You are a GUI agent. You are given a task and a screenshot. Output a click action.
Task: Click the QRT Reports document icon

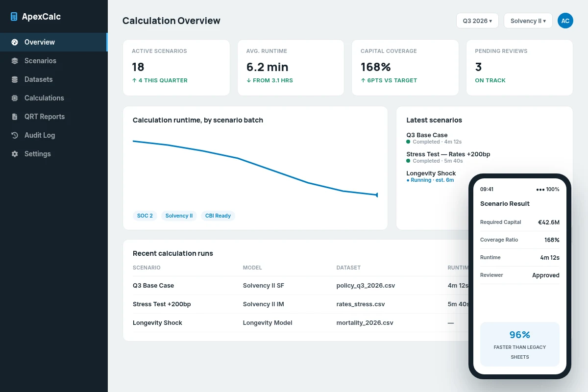15,117
